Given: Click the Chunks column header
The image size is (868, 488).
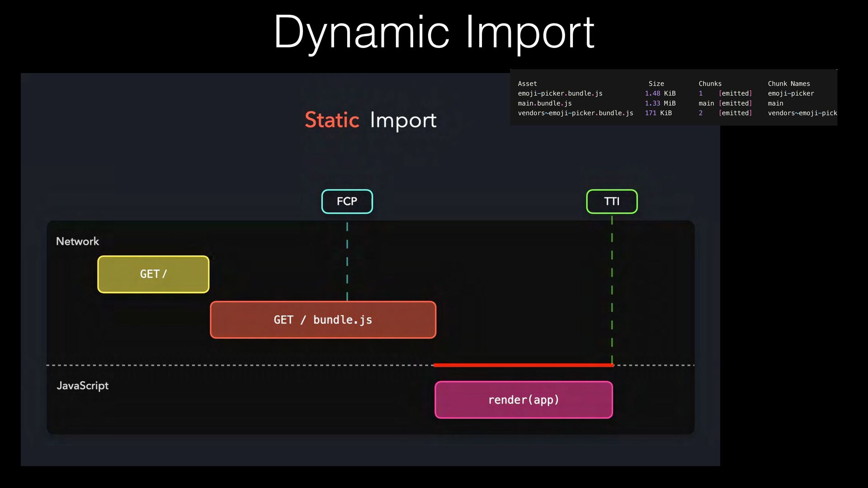Looking at the screenshot, I should tap(710, 84).
